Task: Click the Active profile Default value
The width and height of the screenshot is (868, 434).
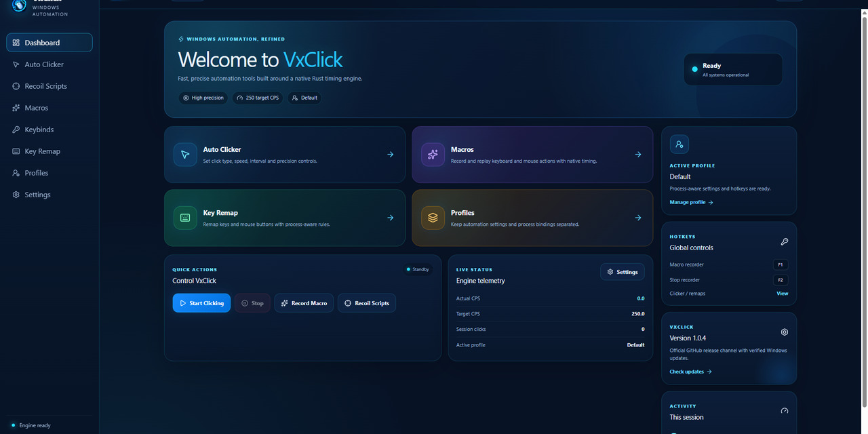Action: (x=636, y=345)
